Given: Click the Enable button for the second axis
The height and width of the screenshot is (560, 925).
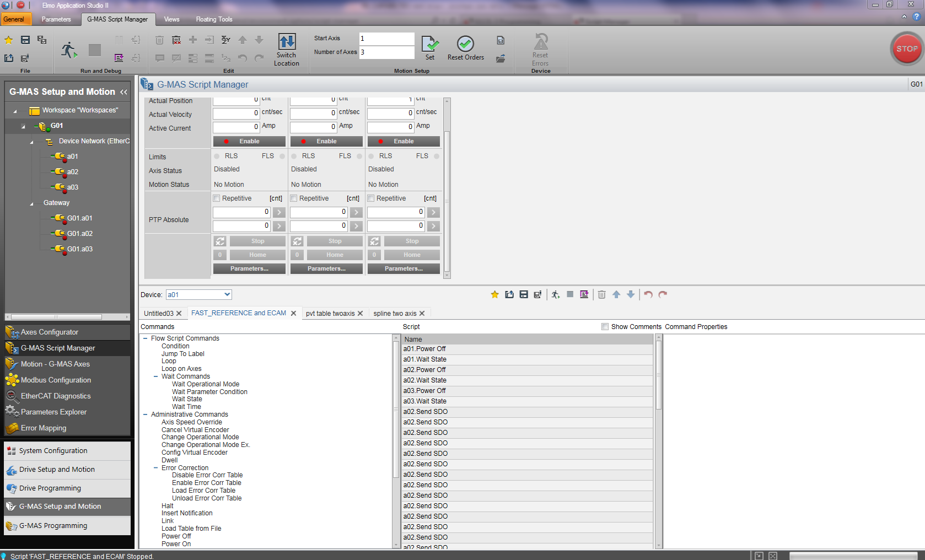Looking at the screenshot, I should pos(326,141).
